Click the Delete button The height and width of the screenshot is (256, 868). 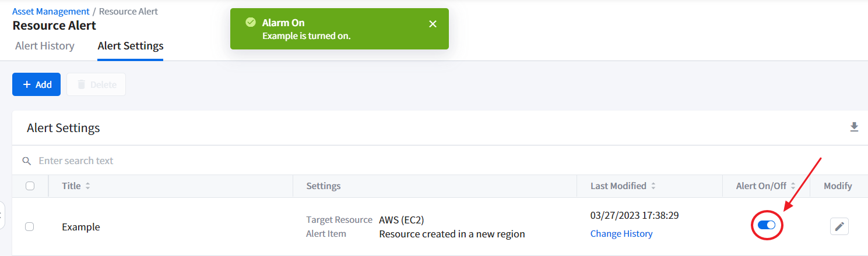(96, 84)
